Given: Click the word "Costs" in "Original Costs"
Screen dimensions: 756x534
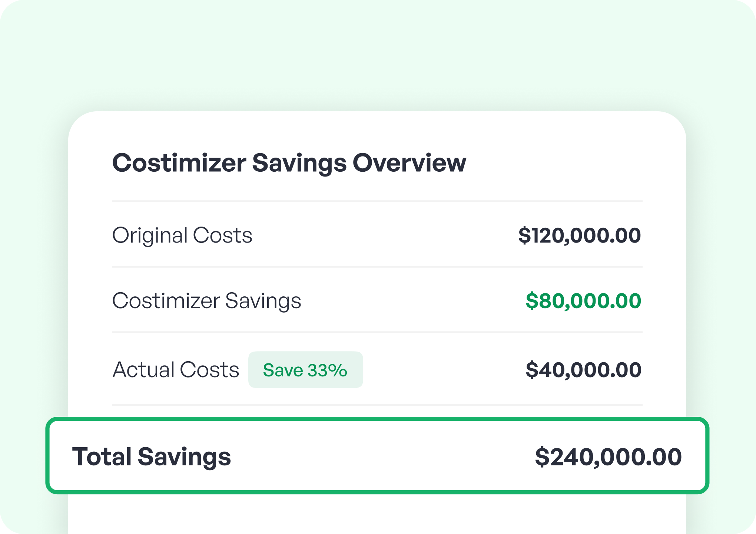Looking at the screenshot, I should (222, 235).
